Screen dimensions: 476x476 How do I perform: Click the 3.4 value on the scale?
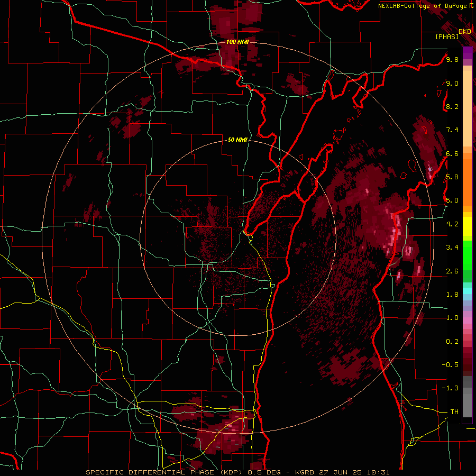pyautogui.click(x=452, y=248)
